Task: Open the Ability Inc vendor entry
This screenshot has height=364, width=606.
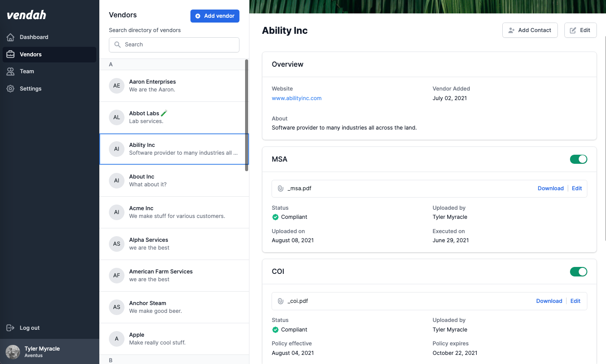Action: click(x=174, y=149)
